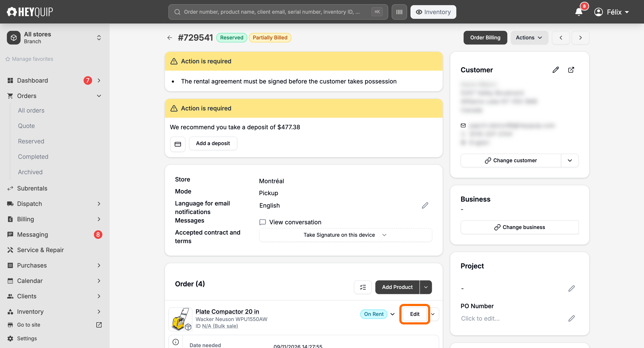Click the Plate Compactor product thumbnail
The image size is (644, 348).
[x=180, y=319]
